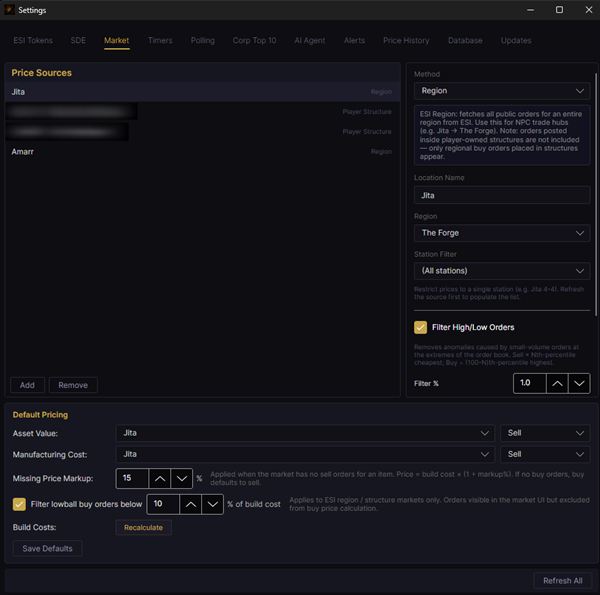Click the Refresh All button
This screenshot has height=595, width=600.
[563, 581]
